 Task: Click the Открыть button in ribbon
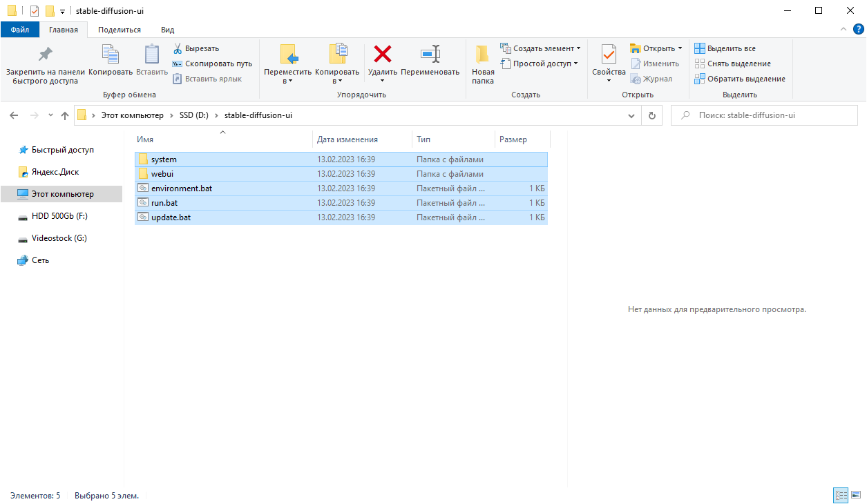tap(652, 48)
